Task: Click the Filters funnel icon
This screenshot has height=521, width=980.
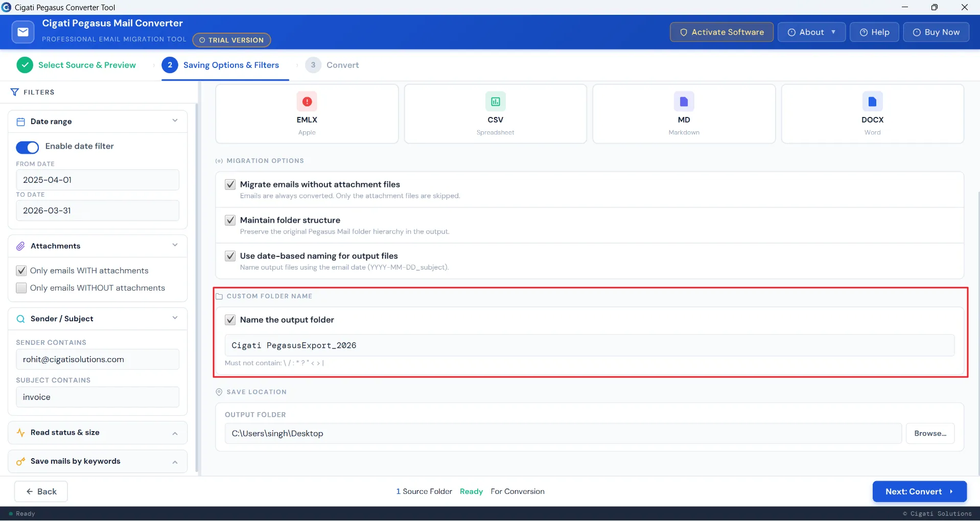Action: point(15,92)
